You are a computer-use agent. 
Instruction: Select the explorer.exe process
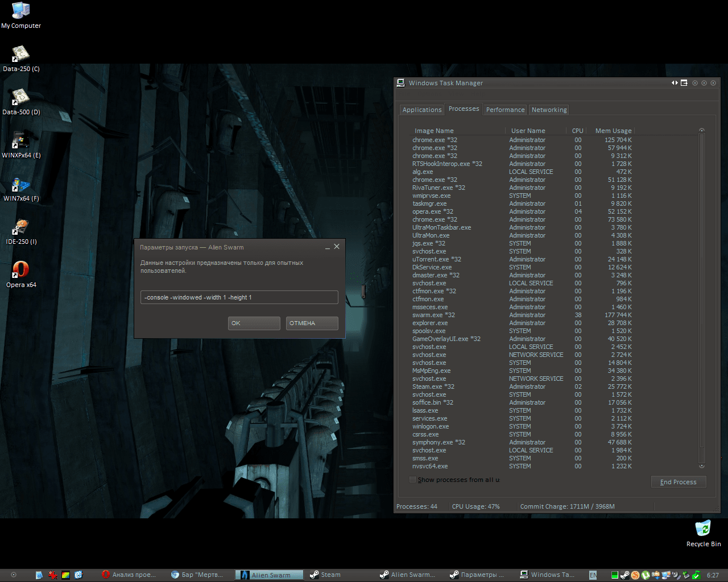(522, 323)
